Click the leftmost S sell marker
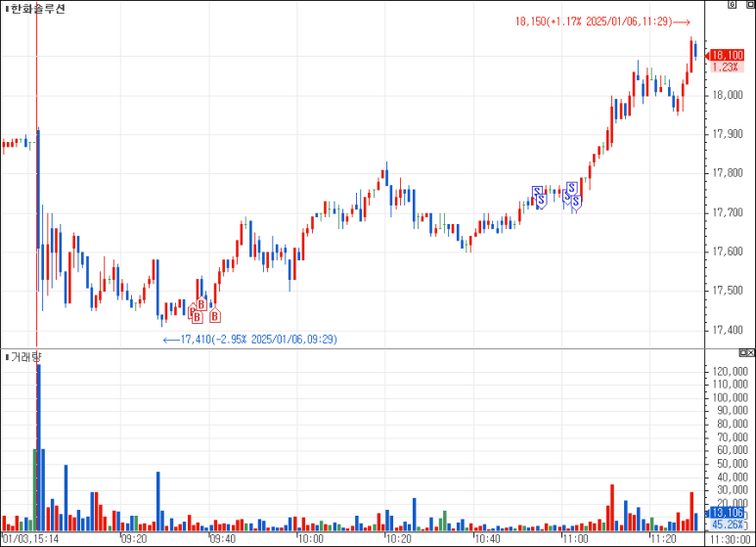 pyautogui.click(x=537, y=192)
